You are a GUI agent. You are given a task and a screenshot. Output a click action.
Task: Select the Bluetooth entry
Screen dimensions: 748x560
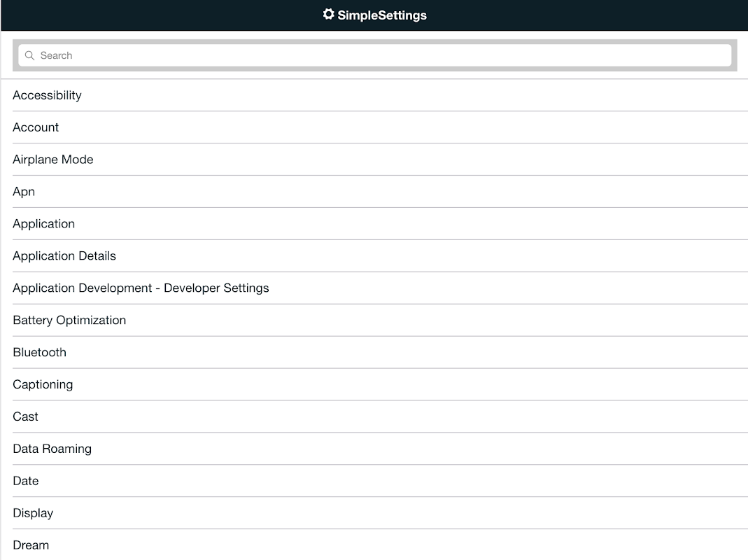pos(39,352)
